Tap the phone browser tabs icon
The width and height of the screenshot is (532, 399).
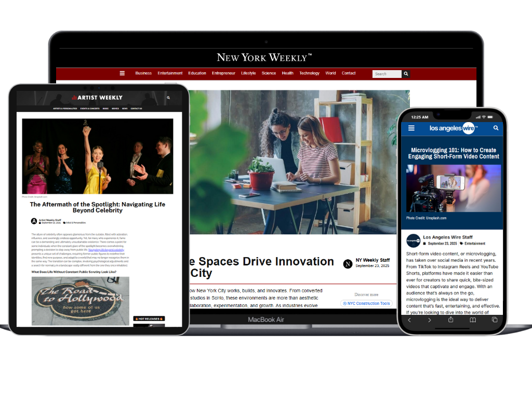pyautogui.click(x=495, y=320)
